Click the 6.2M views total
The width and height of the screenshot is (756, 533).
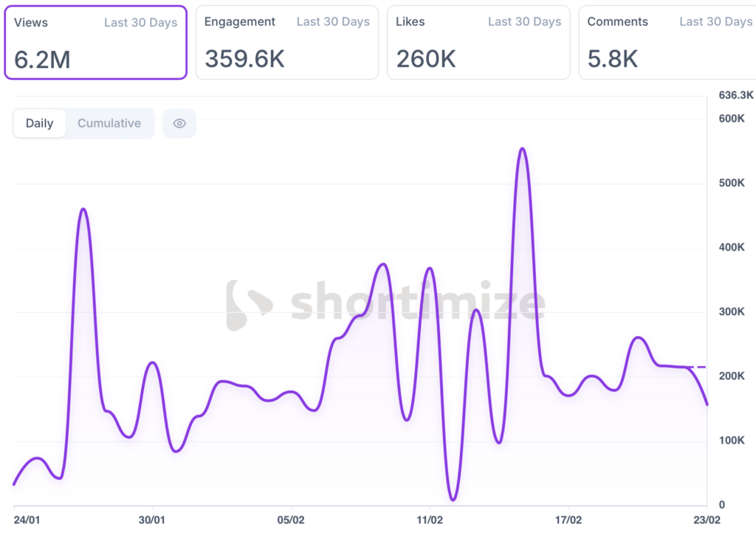pyautogui.click(x=43, y=60)
